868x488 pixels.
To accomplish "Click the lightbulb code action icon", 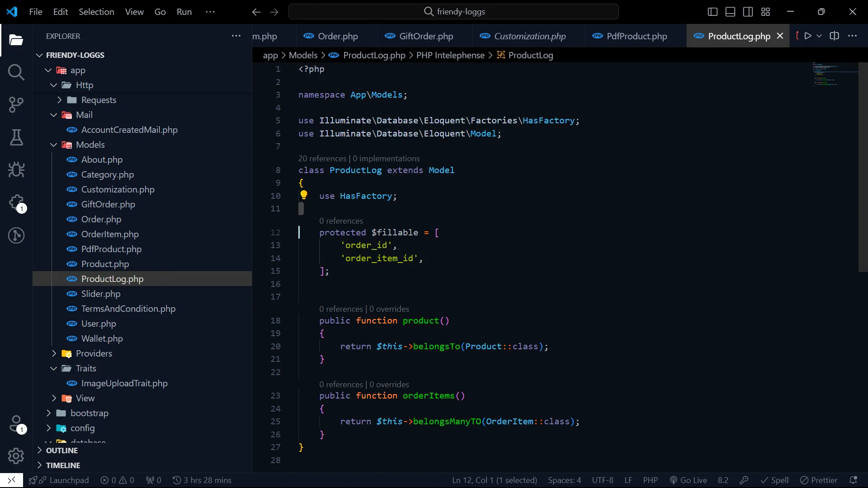I will click(x=304, y=195).
